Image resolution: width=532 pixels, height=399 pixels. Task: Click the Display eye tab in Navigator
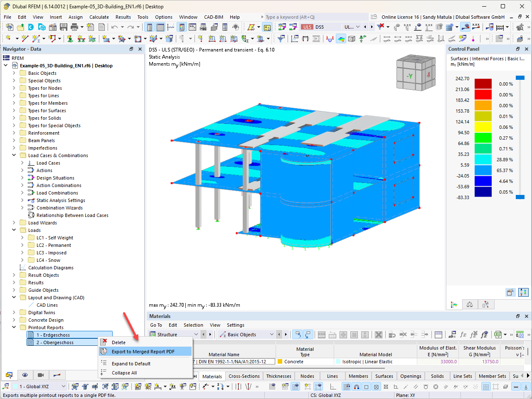click(25, 375)
